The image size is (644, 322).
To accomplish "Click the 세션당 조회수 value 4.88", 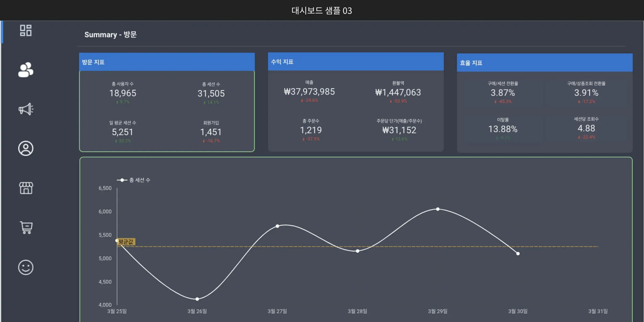I will [x=586, y=128].
